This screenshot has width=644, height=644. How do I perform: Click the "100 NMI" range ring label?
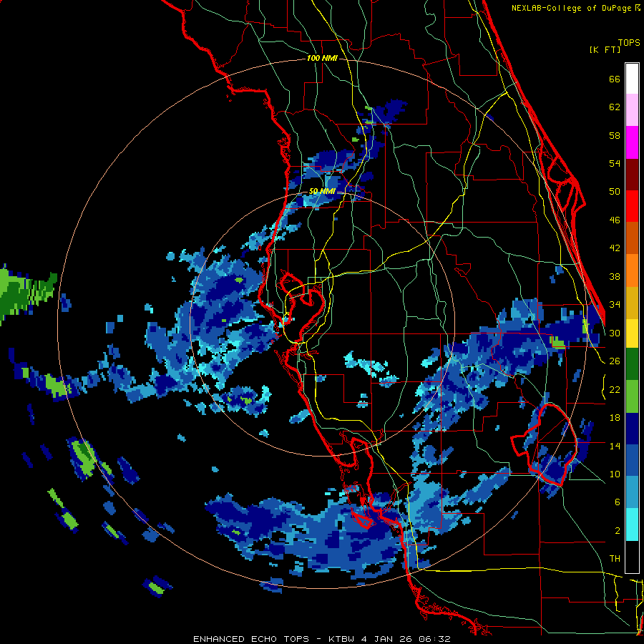coord(322,59)
